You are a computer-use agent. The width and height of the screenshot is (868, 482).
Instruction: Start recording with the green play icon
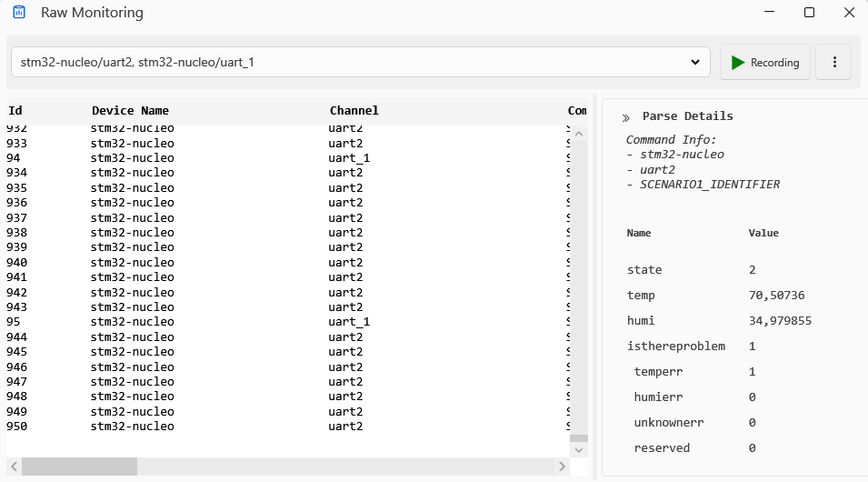[x=737, y=63]
